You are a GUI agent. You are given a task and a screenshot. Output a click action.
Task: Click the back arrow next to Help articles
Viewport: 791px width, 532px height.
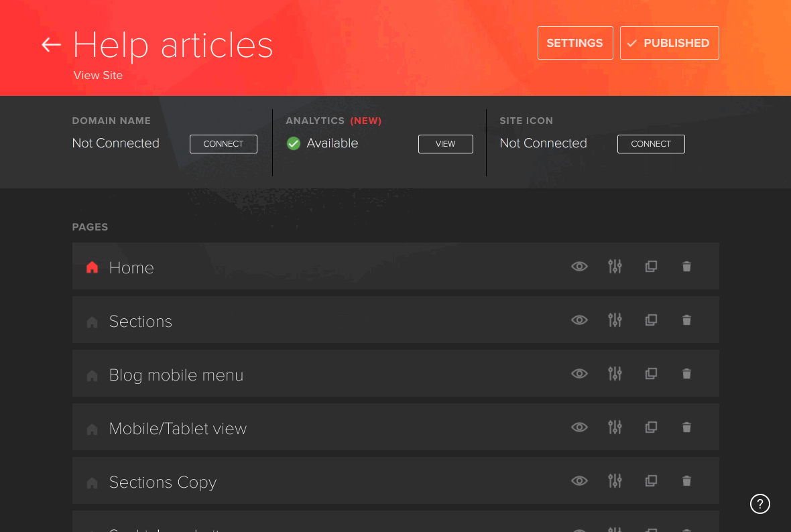[x=51, y=45]
